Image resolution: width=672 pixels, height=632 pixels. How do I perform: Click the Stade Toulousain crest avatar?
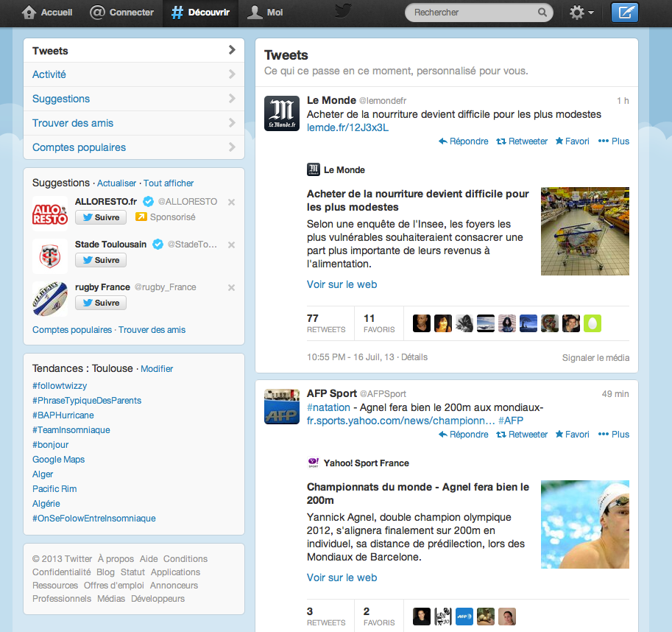(x=50, y=256)
